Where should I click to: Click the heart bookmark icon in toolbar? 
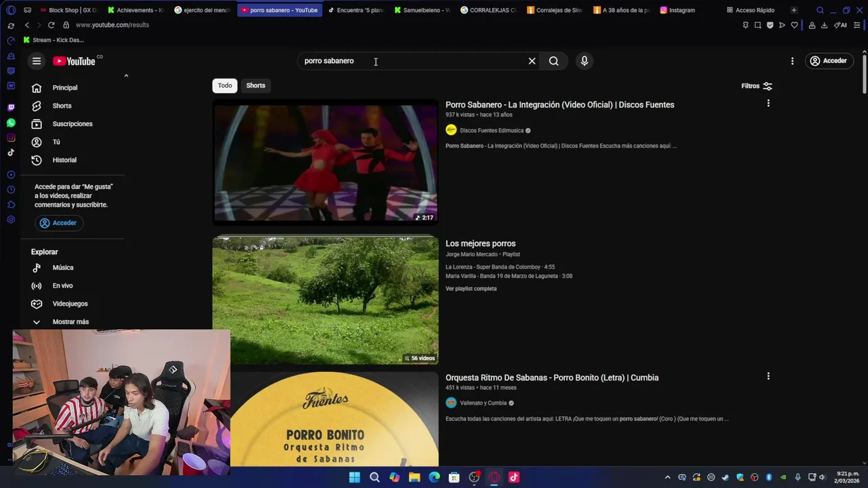[x=794, y=25]
